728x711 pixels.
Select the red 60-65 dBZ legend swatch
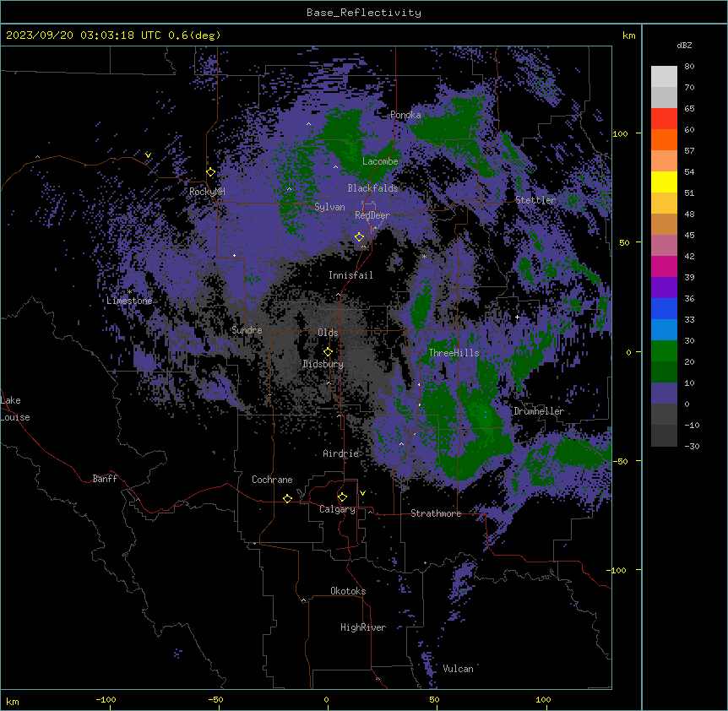click(664, 118)
